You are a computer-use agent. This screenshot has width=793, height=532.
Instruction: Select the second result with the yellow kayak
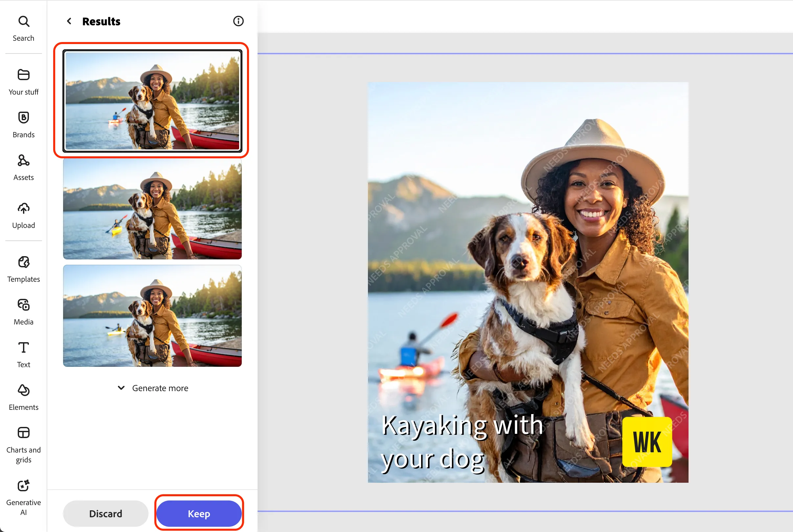coord(152,209)
